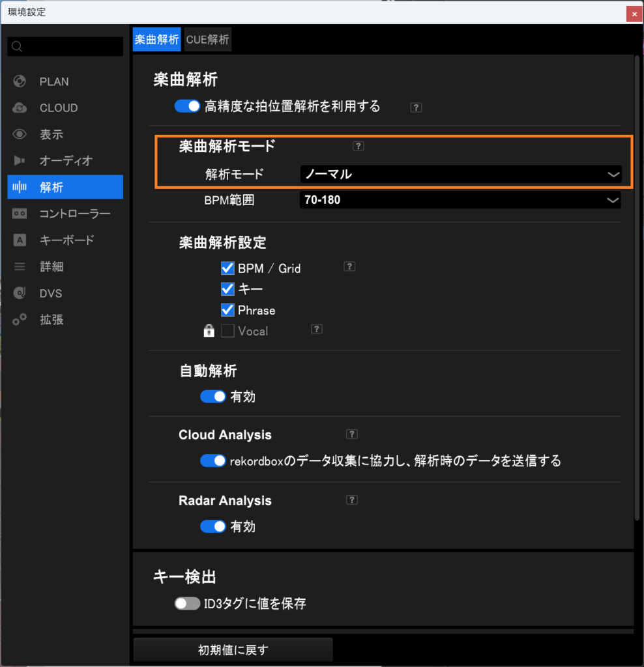This screenshot has width=644, height=667.
Task: Click the 初期値に戻す button
Action: 233,649
